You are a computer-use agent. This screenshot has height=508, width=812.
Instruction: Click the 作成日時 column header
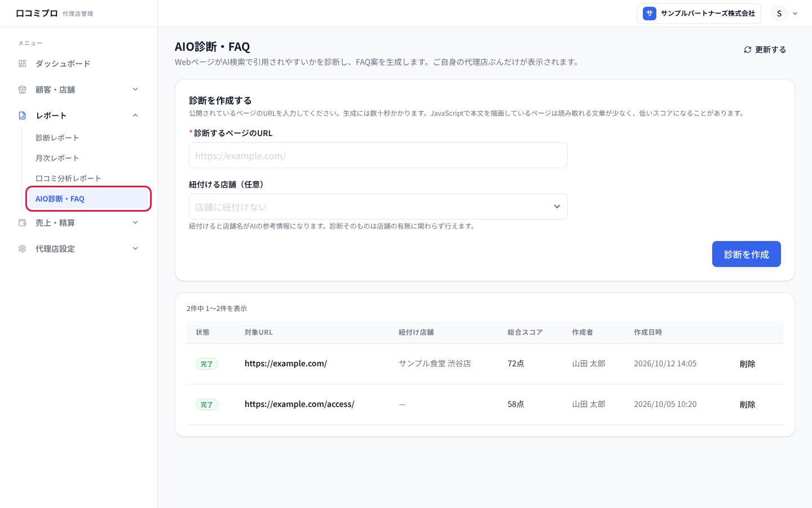[648, 332]
